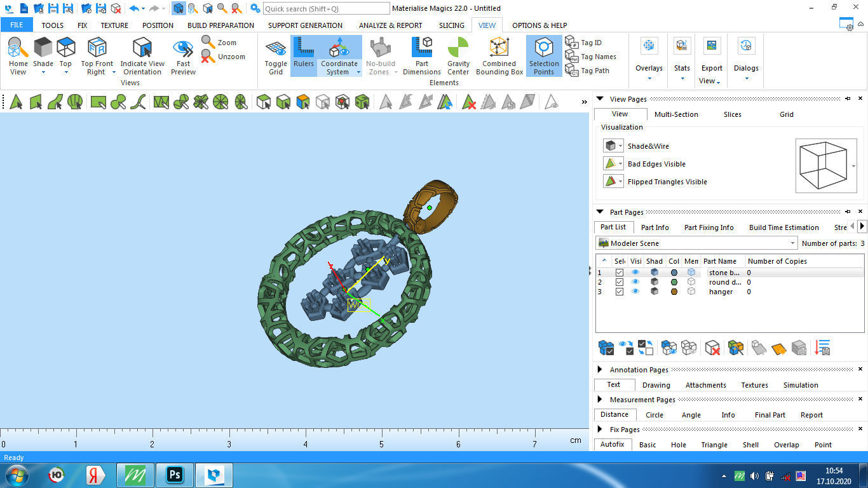Image resolution: width=868 pixels, height=488 pixels.
Task: Open the Shade&Wire visualization dropdown
Action: click(621, 146)
